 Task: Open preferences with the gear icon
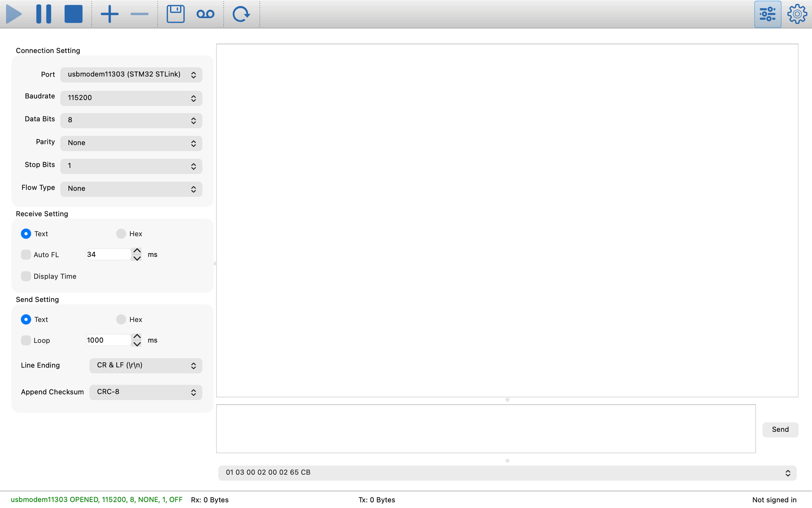tap(797, 14)
